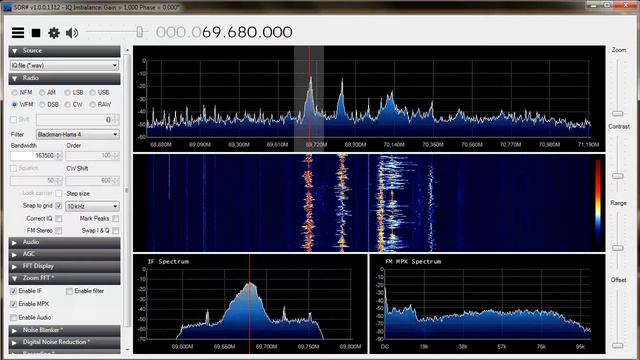Click the Bandwidth field showing 163500
This screenshot has height=360, width=640.
point(33,156)
